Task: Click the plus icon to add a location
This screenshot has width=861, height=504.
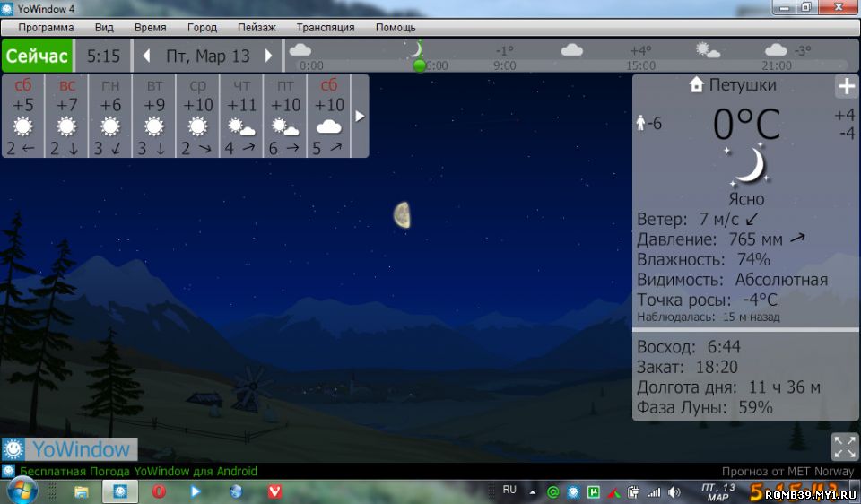Action: (x=846, y=87)
